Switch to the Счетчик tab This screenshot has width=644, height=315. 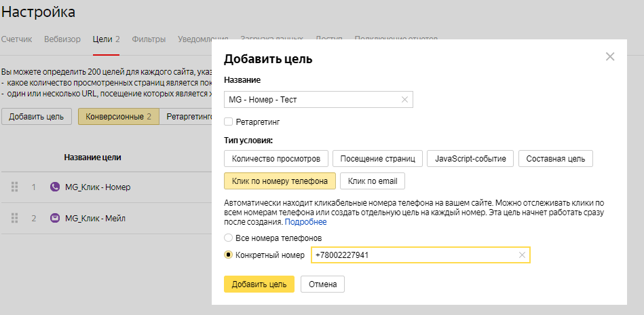point(16,39)
